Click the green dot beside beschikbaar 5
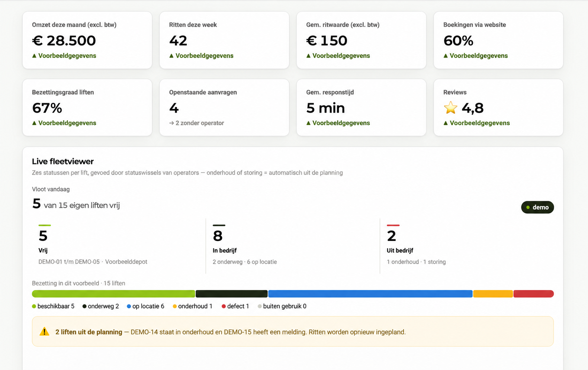588x370 pixels. click(34, 306)
